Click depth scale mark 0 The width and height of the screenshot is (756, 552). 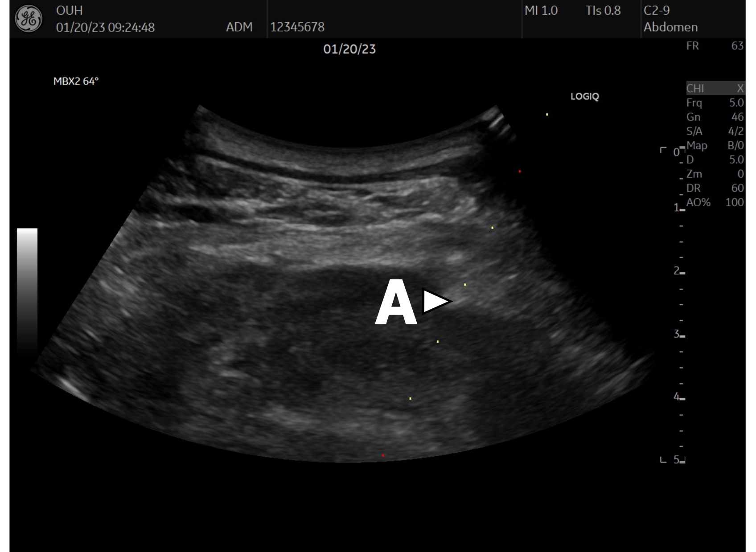click(676, 152)
